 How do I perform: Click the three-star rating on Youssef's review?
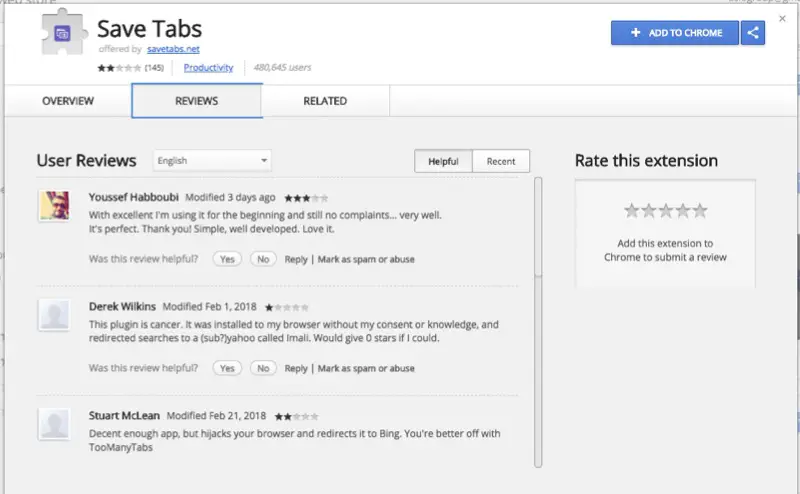pyautogui.click(x=306, y=198)
